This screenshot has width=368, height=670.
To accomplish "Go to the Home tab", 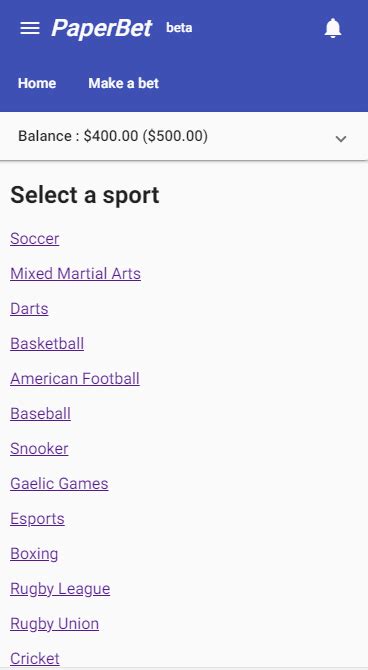I will click(37, 83).
